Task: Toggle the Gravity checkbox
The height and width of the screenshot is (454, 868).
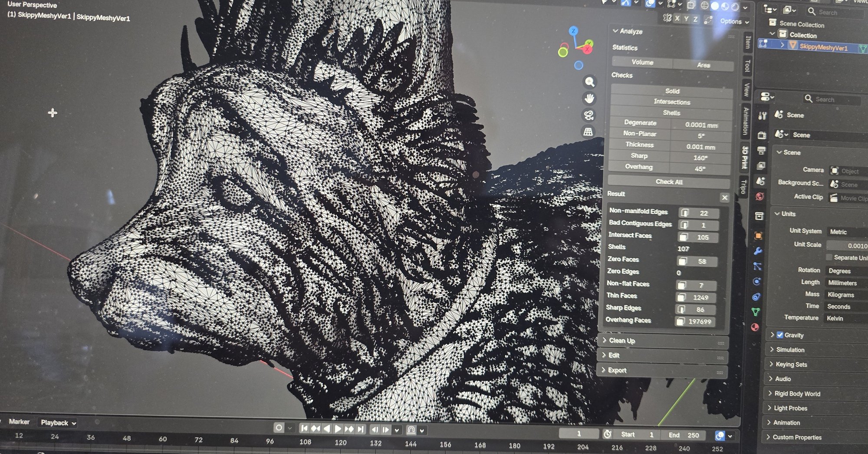Action: [779, 335]
